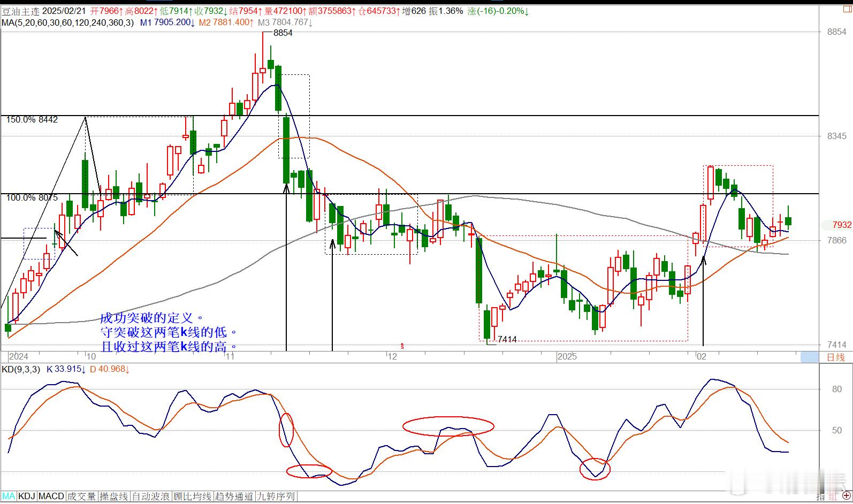This screenshot has height=504, width=853.
Task: Select the 趋势通道 indicator tab
Action: pyautogui.click(x=234, y=497)
